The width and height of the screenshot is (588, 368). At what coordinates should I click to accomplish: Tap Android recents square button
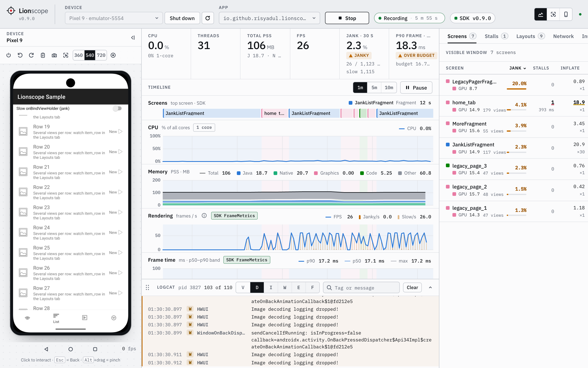point(95,349)
